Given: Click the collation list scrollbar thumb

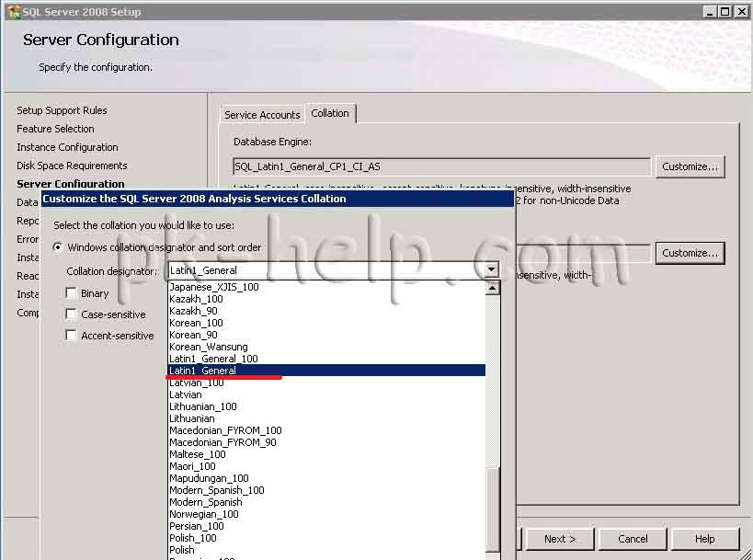Looking at the screenshot, I should (493, 509).
